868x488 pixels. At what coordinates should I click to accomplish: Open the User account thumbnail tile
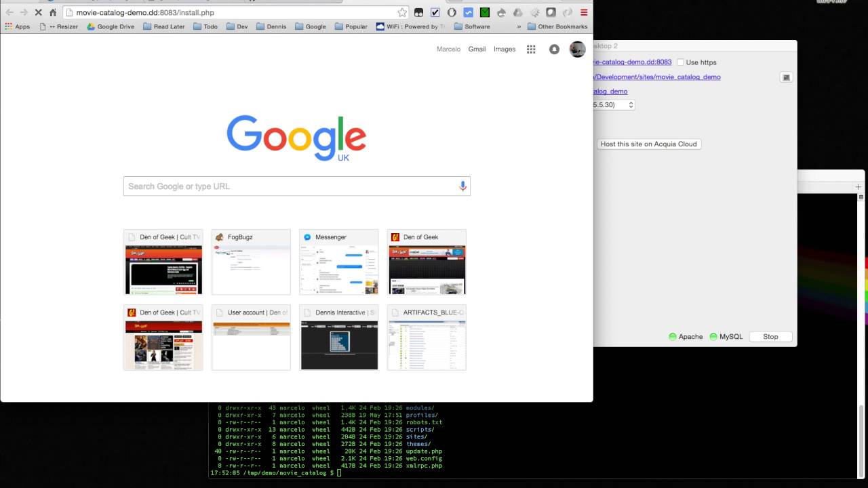(x=251, y=338)
